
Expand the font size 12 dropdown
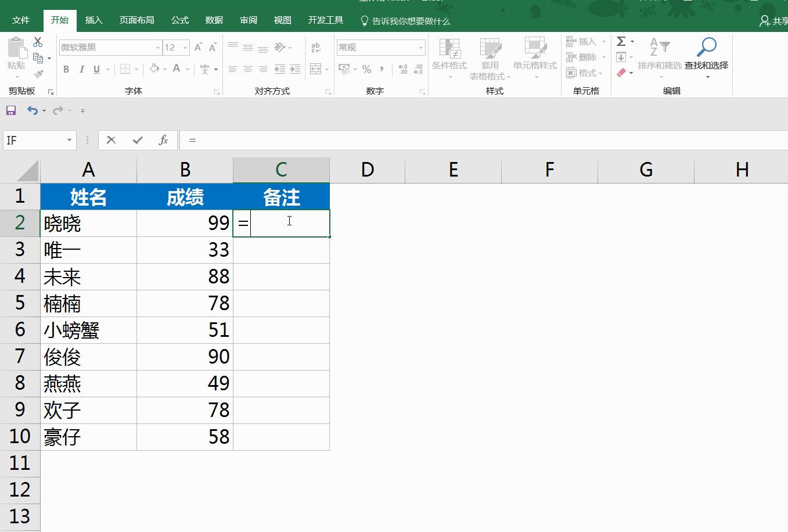click(185, 47)
